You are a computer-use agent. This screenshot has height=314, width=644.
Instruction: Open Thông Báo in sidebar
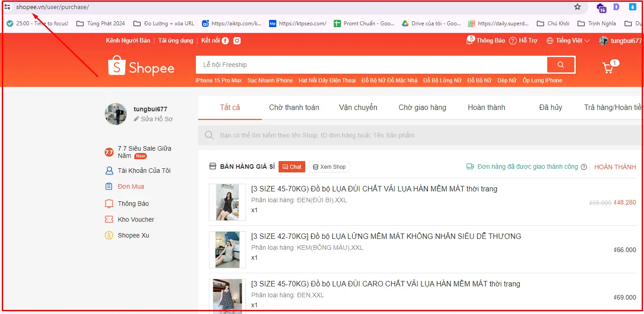[x=127, y=204]
